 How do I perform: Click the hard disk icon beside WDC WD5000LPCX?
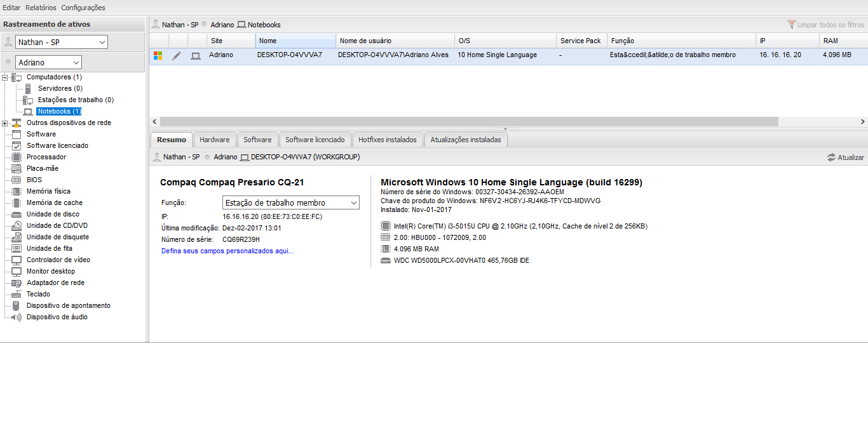point(386,260)
